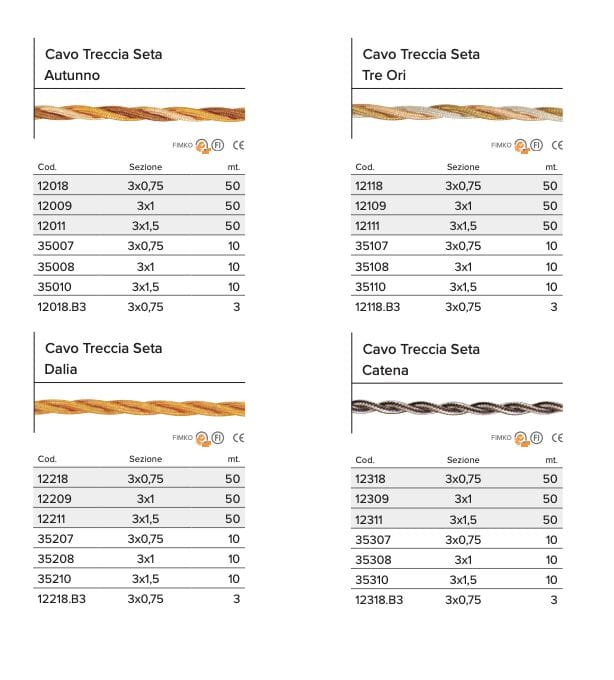Image resolution: width=614 pixels, height=680 pixels.
Task: Select product code 12018.B3
Action: 61,307
